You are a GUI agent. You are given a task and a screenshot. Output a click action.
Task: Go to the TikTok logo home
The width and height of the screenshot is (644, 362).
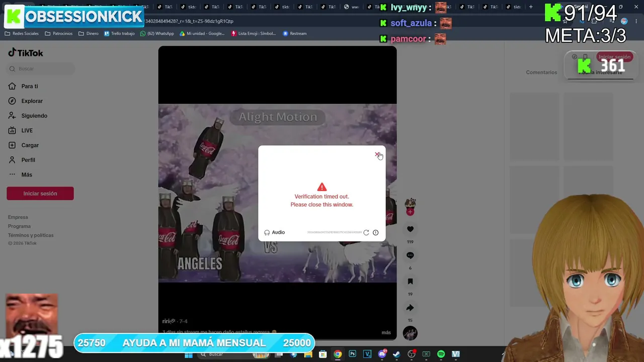pyautogui.click(x=26, y=53)
